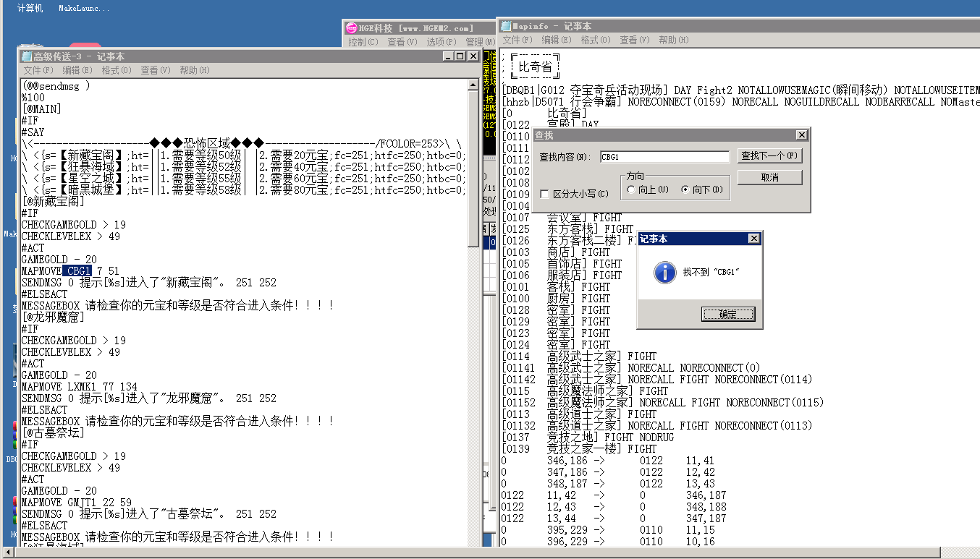Click the 确定 button in message box

(727, 314)
